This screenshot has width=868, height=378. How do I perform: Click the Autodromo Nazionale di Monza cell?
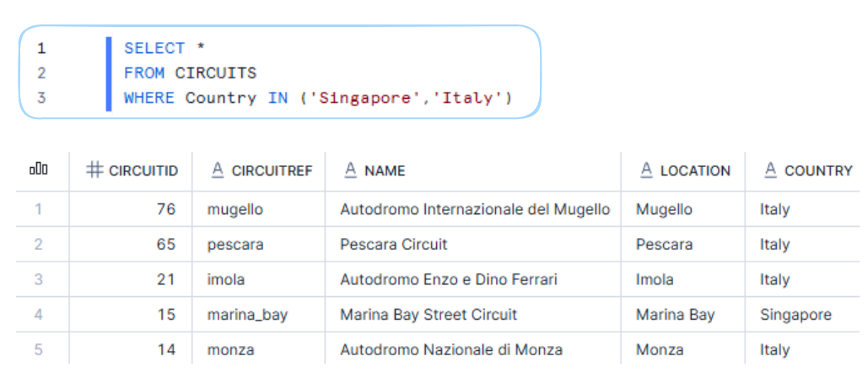coord(451,349)
